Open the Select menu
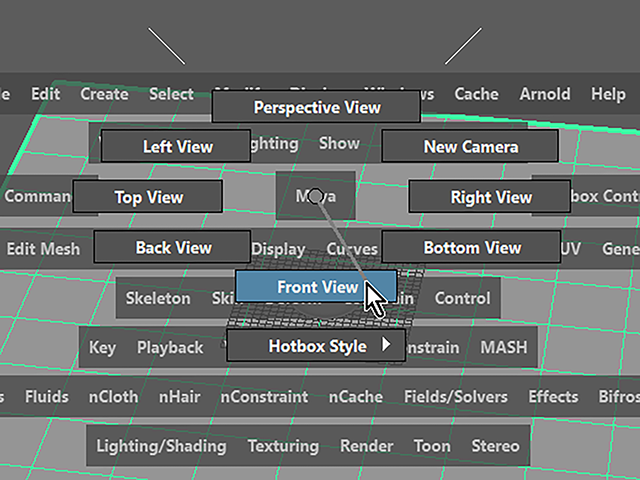Image resolution: width=640 pixels, height=480 pixels. [x=171, y=94]
